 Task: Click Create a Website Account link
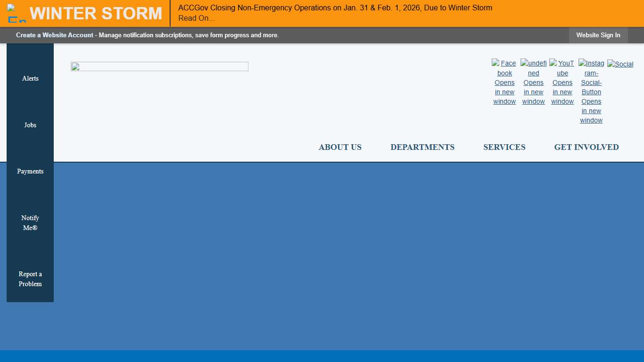pyautogui.click(x=55, y=35)
